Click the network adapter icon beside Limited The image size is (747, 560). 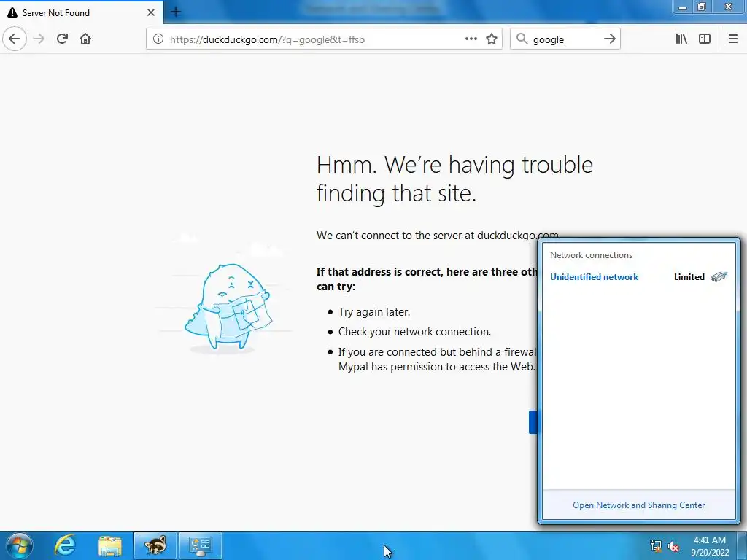click(x=719, y=276)
